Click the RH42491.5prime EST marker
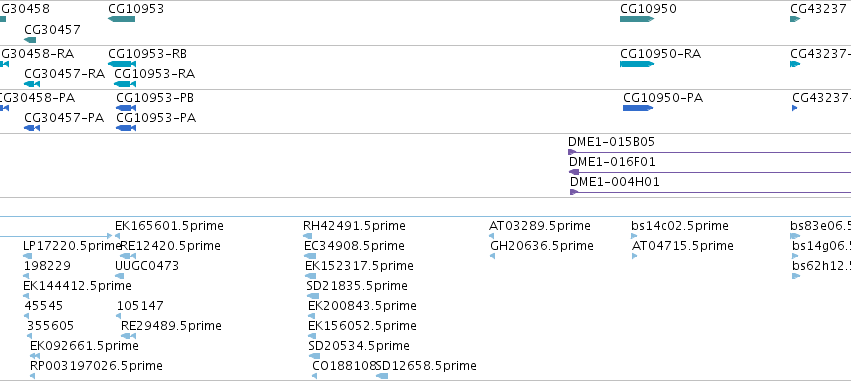Image resolution: width=851 pixels, height=381 pixels. point(308,236)
